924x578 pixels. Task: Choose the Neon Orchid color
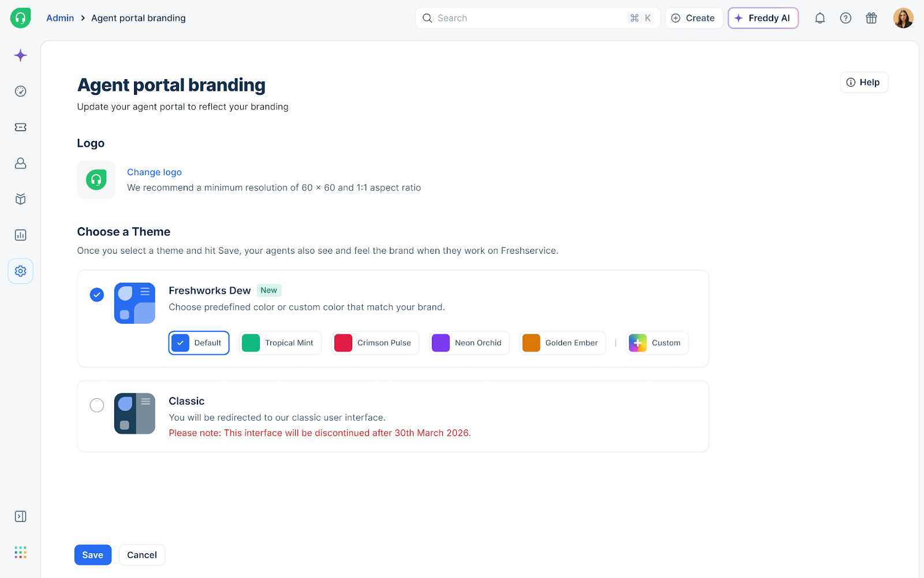[x=469, y=343]
